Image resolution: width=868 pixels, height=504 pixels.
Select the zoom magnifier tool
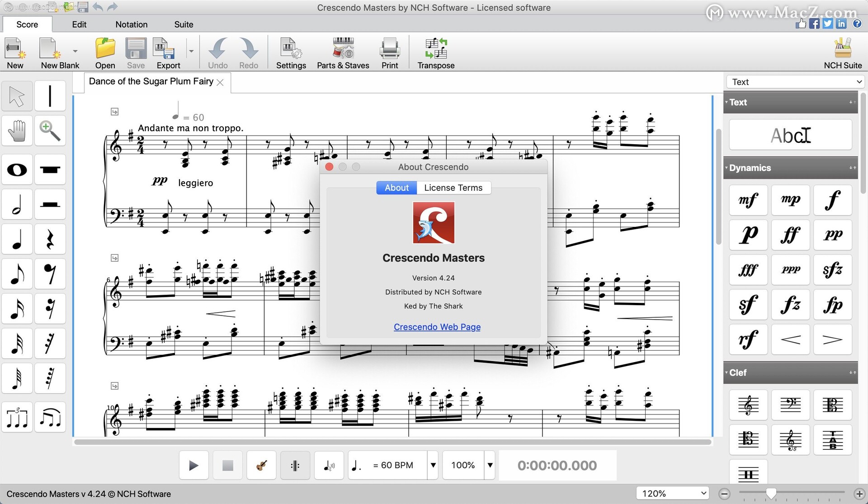click(50, 131)
